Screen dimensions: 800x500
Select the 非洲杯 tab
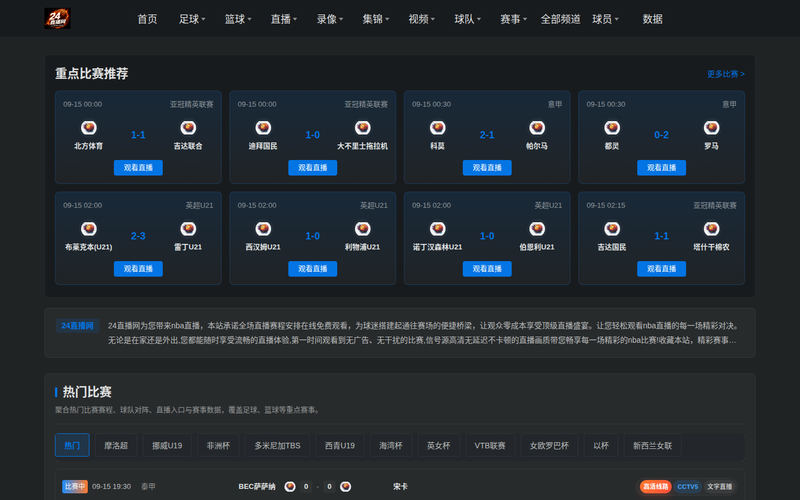click(218, 445)
